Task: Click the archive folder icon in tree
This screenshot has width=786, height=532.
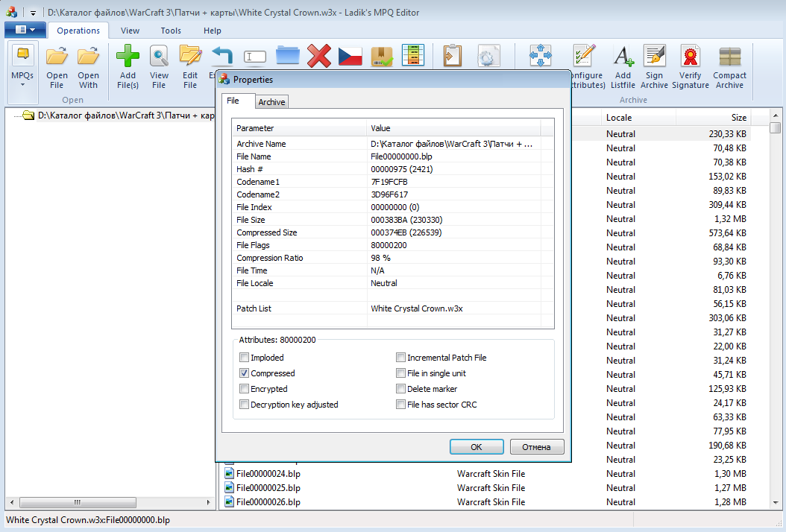Action: coord(28,115)
